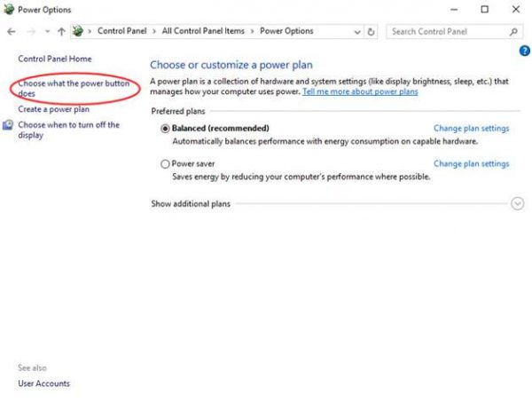Viewport: 532px width, 403px height.
Task: Maximize the Power Options window
Action: pyautogui.click(x=485, y=10)
